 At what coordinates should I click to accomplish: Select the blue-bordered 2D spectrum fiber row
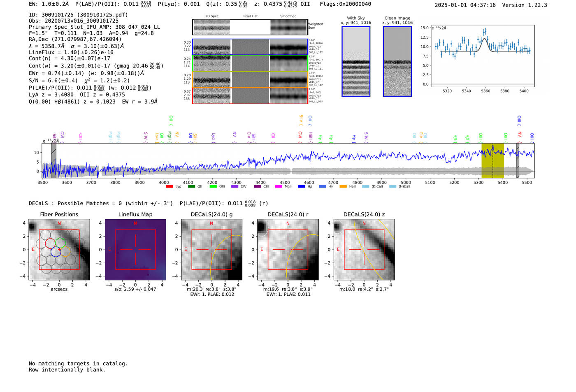[x=250, y=47]
